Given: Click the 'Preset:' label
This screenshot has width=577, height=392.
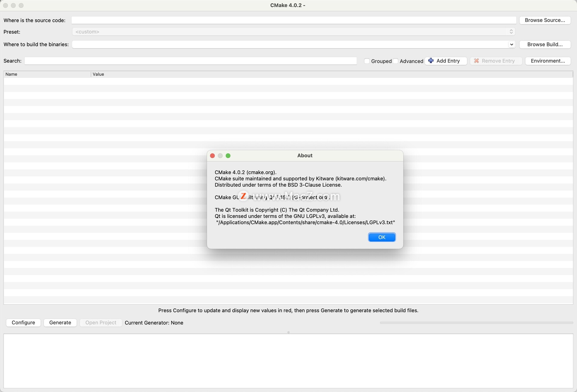Looking at the screenshot, I should point(12,32).
